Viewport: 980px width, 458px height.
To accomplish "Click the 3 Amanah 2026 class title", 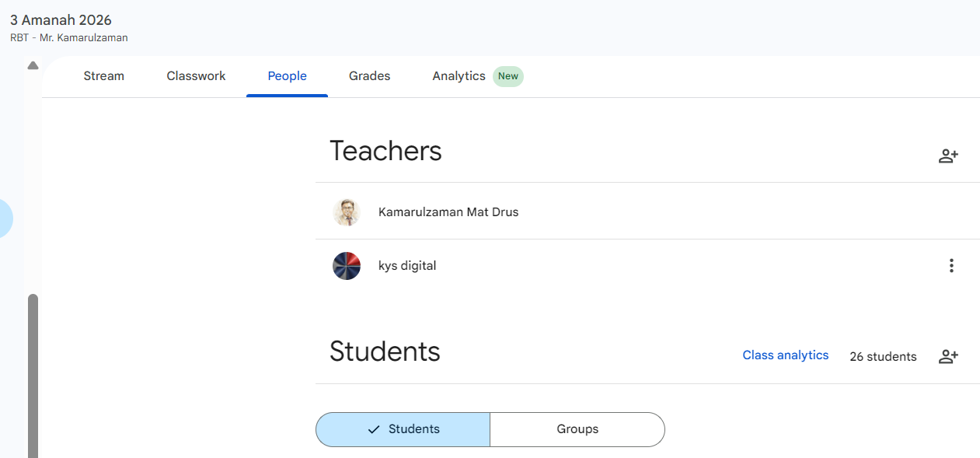I will [61, 19].
